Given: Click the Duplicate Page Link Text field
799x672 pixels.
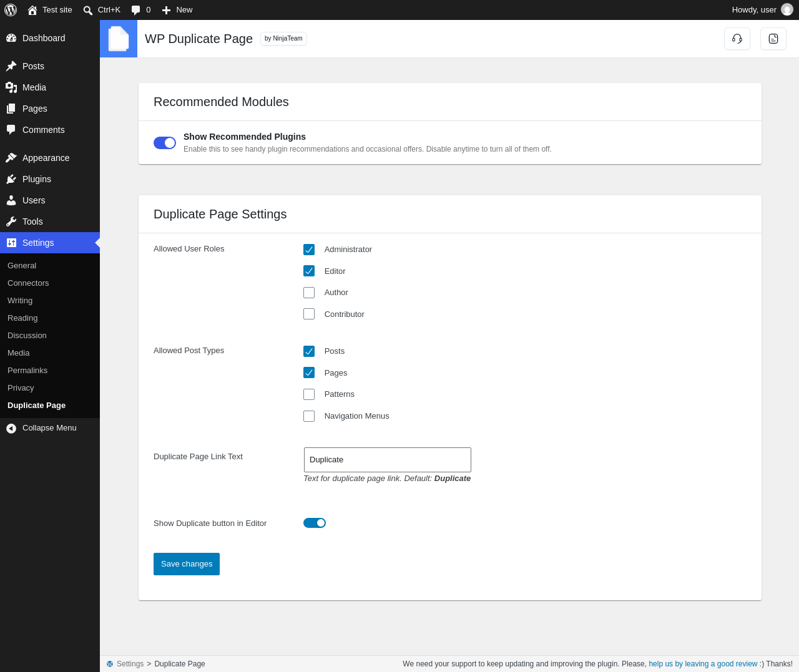Looking at the screenshot, I should [x=388, y=460].
